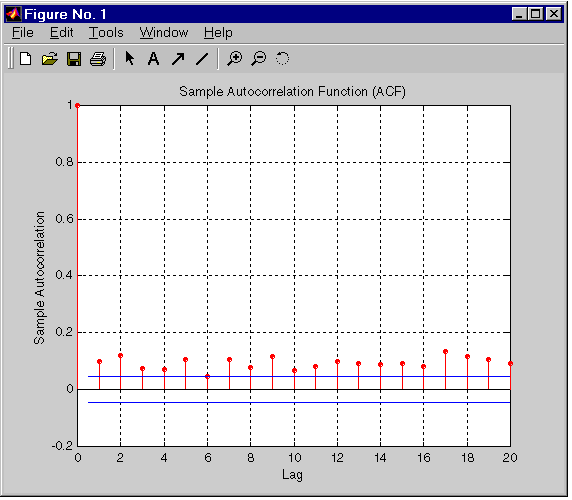Print the figure using the printer icon
572x500 pixels.
click(x=98, y=59)
